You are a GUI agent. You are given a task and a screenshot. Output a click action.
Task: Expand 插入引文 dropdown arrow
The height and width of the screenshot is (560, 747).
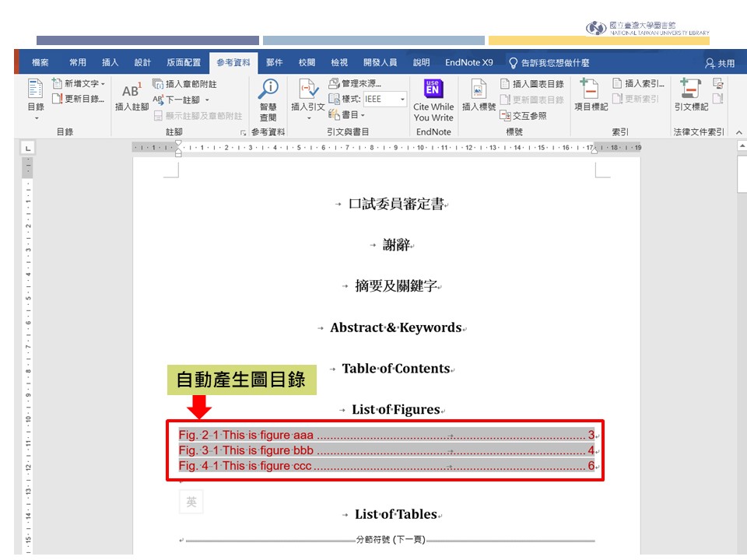point(309,117)
